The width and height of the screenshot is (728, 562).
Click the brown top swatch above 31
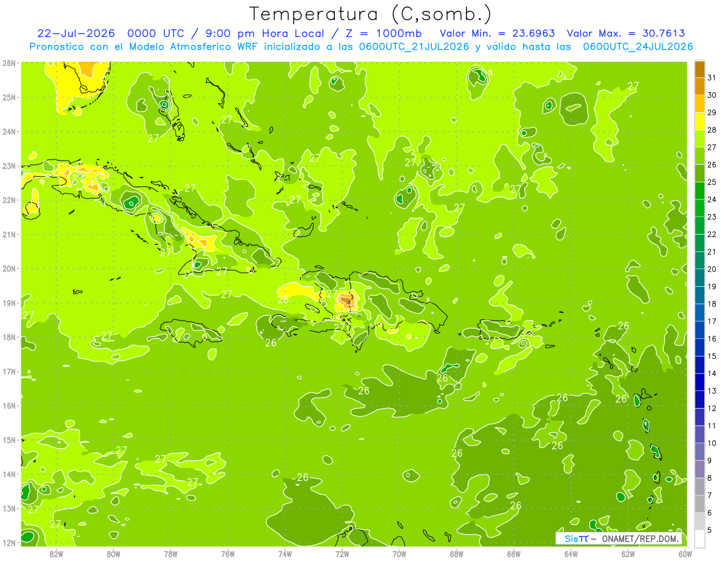tap(699, 69)
